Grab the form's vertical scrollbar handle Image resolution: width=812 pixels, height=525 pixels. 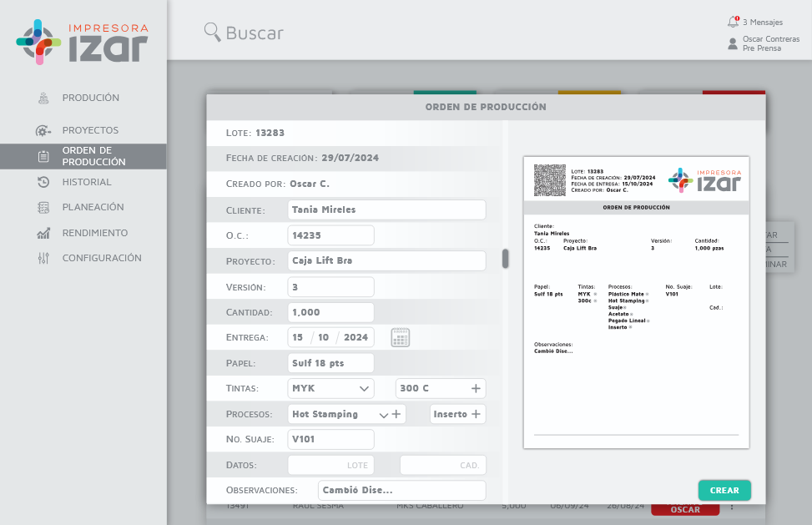point(505,259)
